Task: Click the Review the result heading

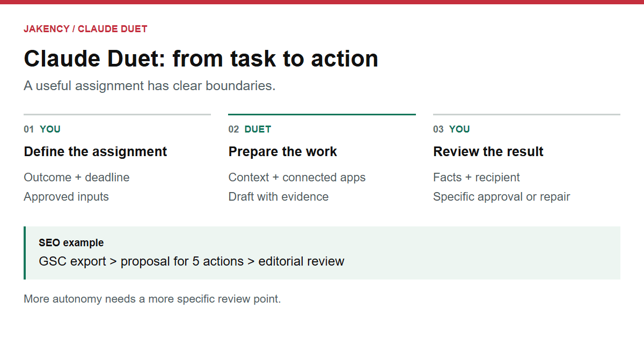Action: tap(488, 152)
